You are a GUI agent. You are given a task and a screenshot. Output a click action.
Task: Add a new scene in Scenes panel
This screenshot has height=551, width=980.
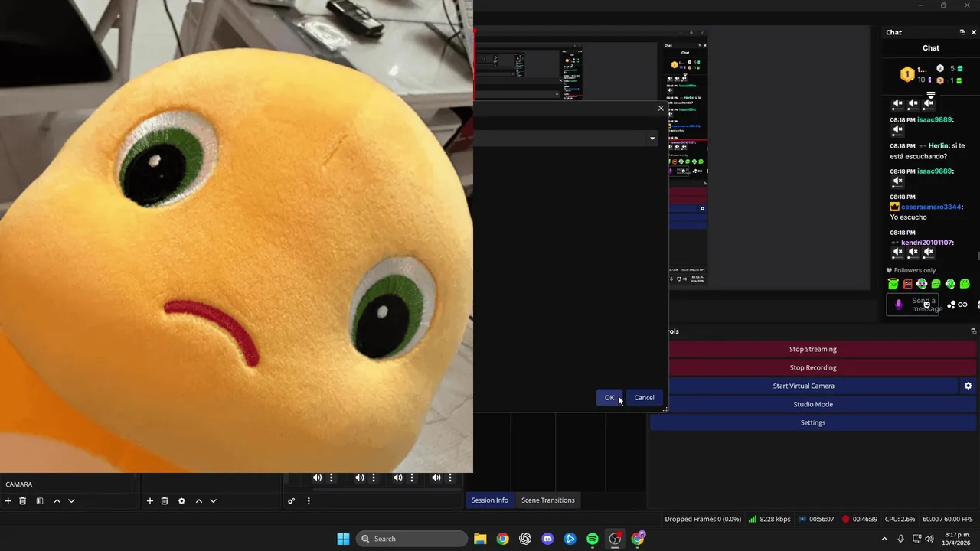8,501
